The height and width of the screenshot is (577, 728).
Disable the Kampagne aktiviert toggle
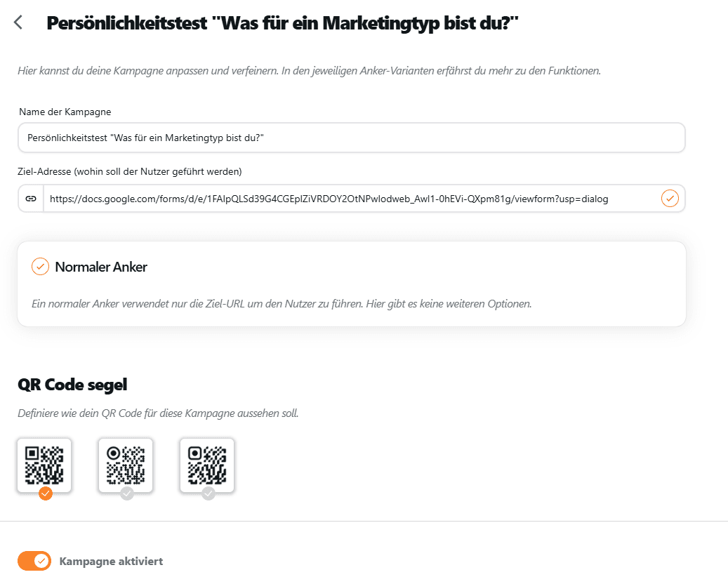pyautogui.click(x=34, y=561)
